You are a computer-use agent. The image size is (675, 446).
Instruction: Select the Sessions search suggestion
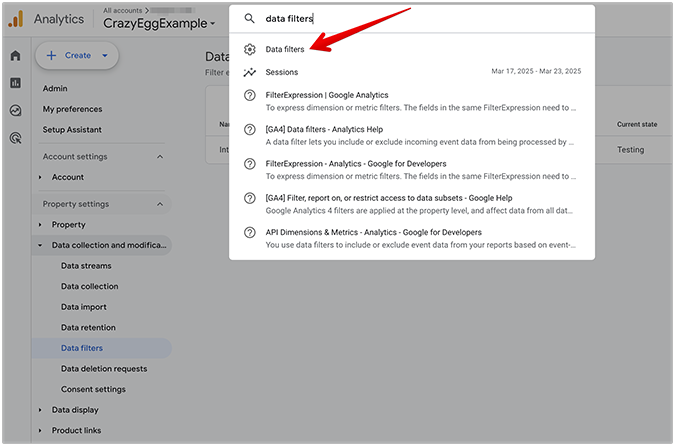(x=412, y=72)
